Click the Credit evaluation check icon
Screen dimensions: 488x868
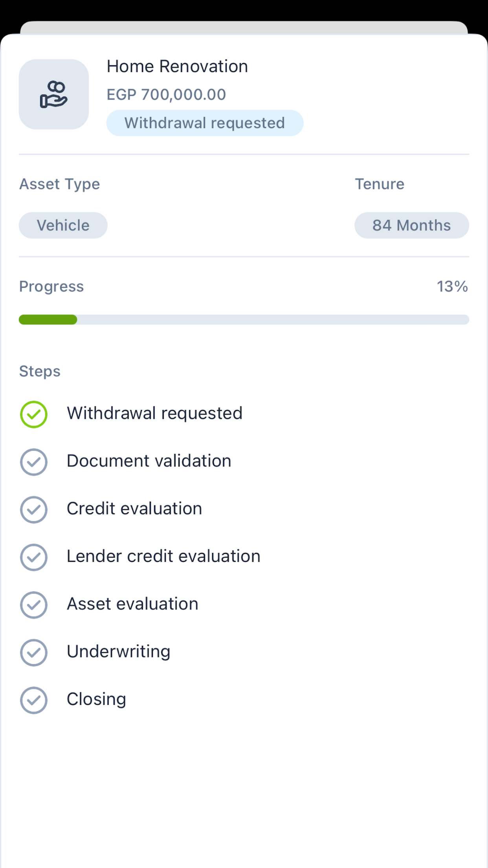coord(34,509)
